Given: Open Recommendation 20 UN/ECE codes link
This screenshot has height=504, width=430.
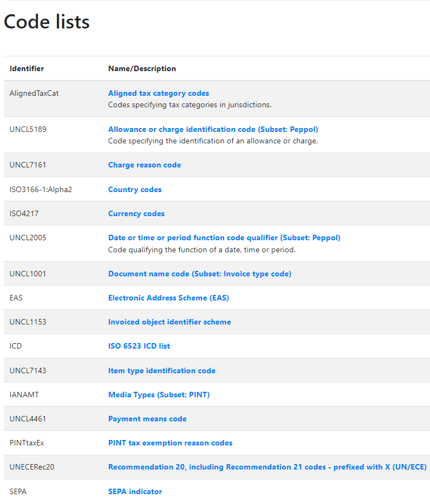Looking at the screenshot, I should point(267,467).
